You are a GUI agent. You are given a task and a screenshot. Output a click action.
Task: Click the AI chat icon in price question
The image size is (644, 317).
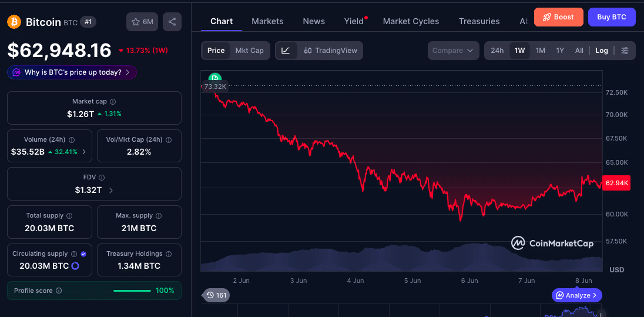point(16,72)
